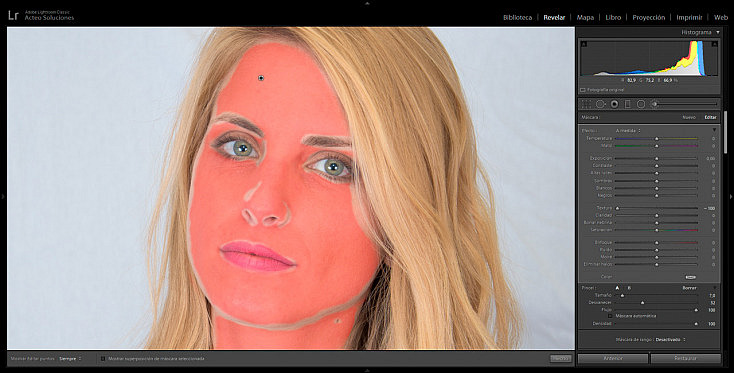Click the Lr Lightroom logo
Viewport: 734px width, 373px height.
pos(13,15)
